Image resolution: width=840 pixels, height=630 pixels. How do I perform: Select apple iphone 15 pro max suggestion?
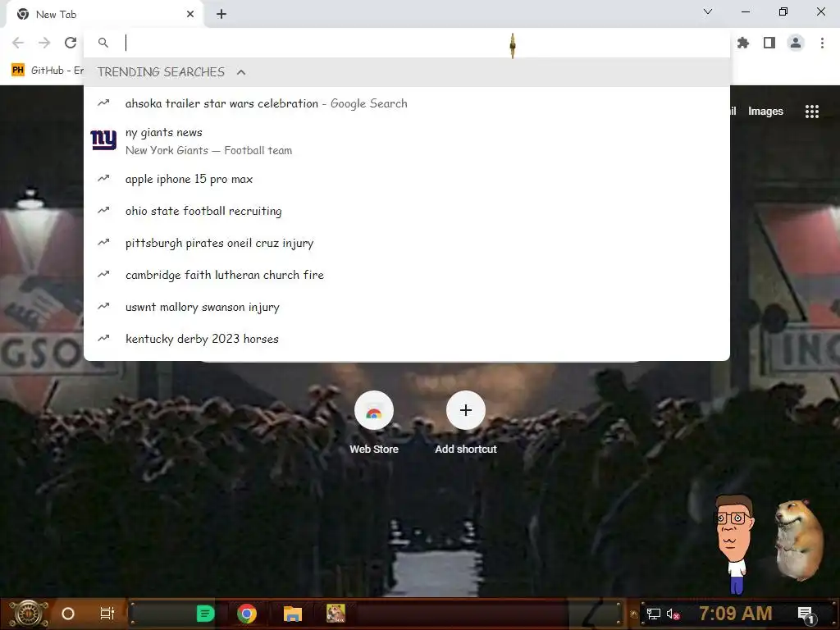tap(407, 179)
